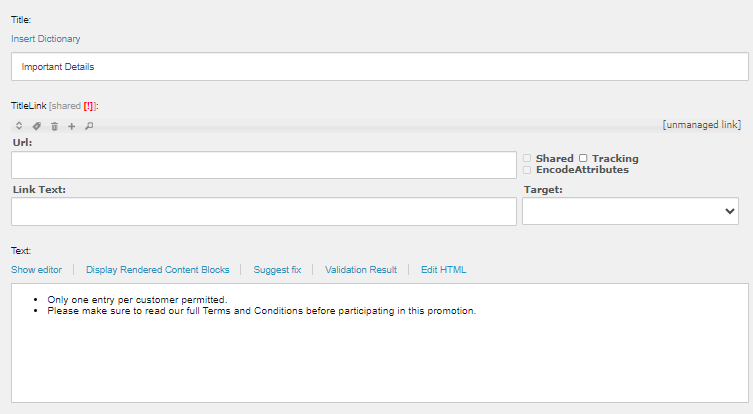The width and height of the screenshot is (753, 414).
Task: Click the magnifier search icon
Action: point(89,126)
